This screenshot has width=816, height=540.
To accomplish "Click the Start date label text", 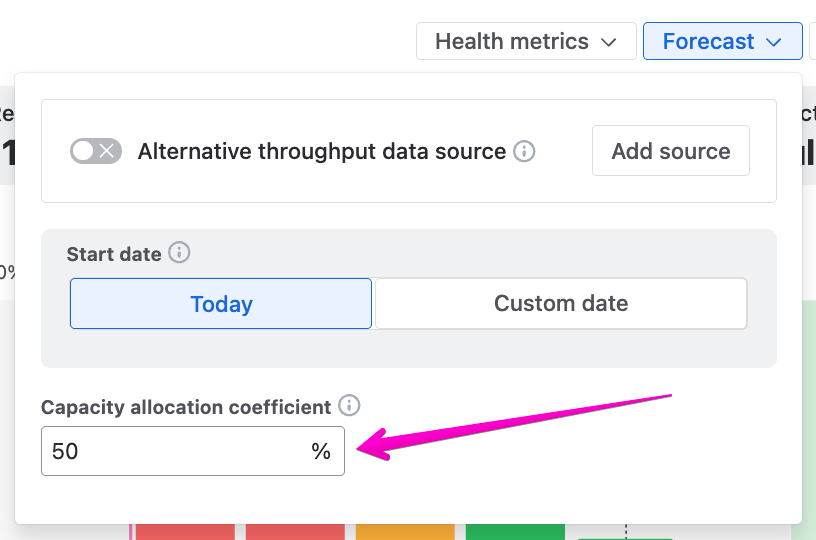I will coord(114,254).
